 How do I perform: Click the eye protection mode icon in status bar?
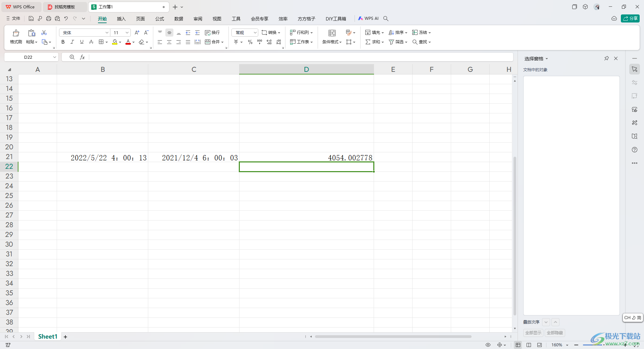488,345
